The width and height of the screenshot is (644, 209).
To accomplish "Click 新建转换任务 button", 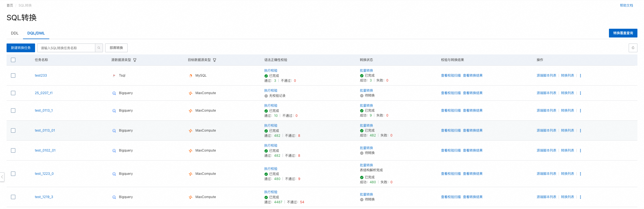I will coord(21,48).
